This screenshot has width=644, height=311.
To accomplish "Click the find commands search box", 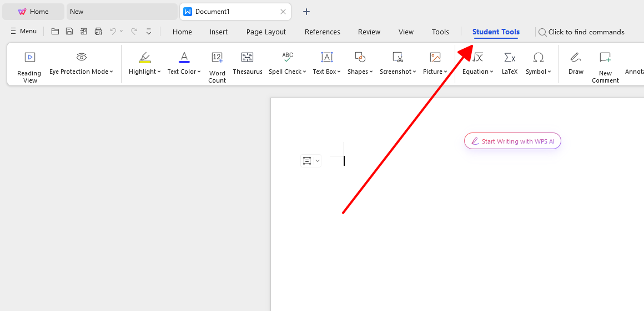I will [x=586, y=32].
